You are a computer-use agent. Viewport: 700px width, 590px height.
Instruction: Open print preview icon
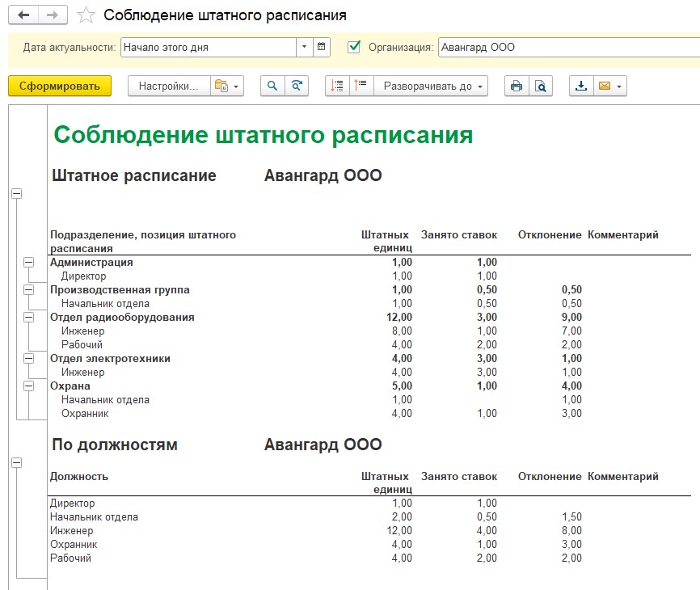[541, 86]
